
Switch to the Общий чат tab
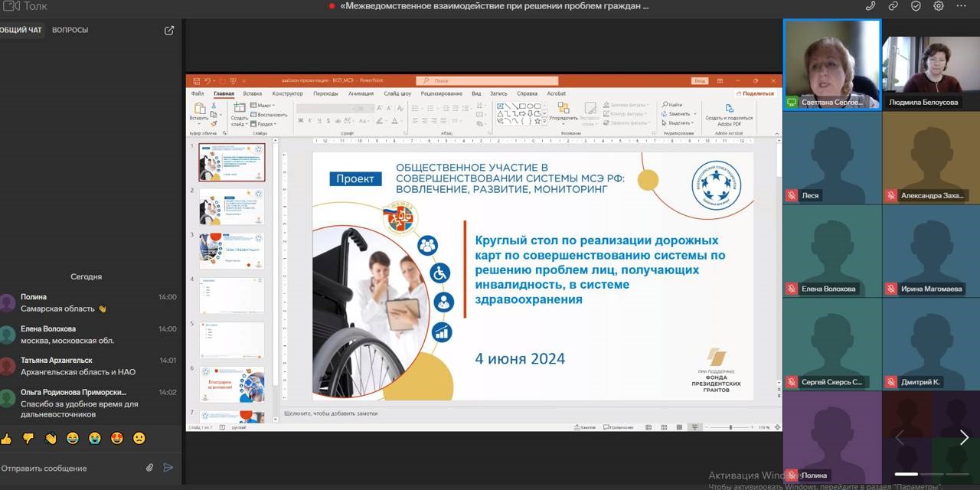[21, 30]
